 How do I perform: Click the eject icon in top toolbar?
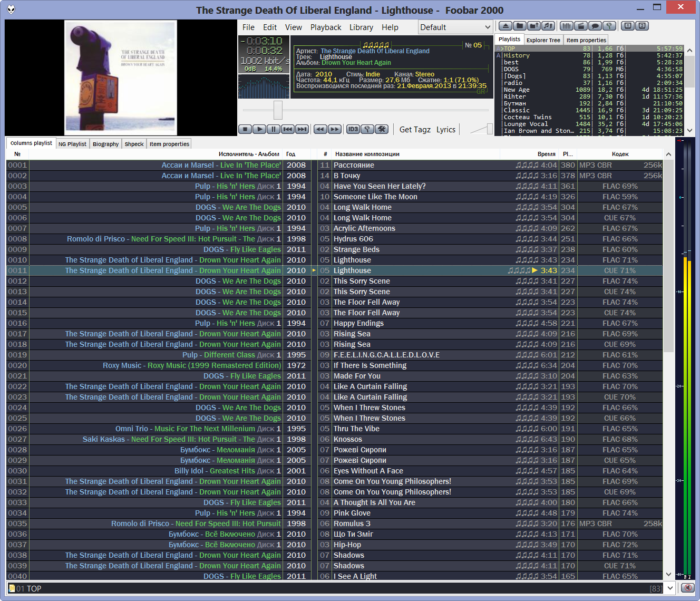click(x=505, y=26)
